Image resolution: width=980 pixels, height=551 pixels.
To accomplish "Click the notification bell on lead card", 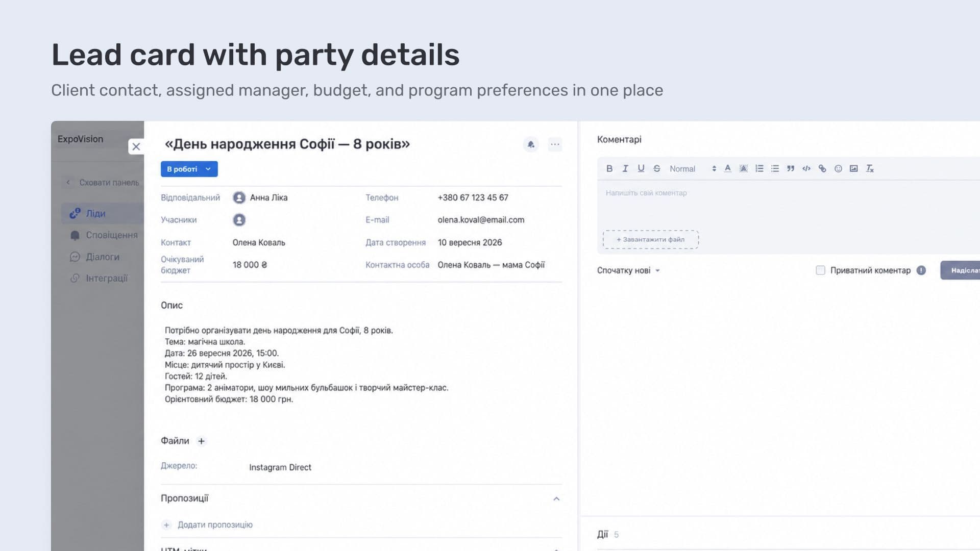I will [x=531, y=144].
